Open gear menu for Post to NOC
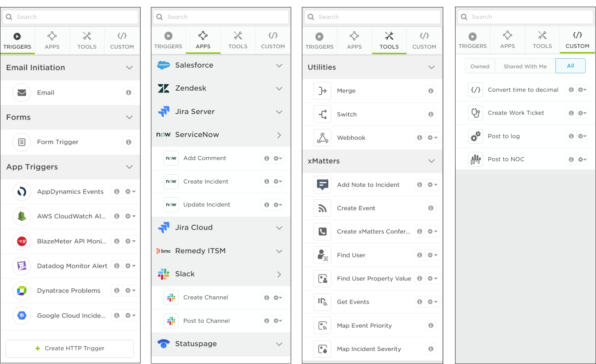The height and width of the screenshot is (364, 596). 582,159
